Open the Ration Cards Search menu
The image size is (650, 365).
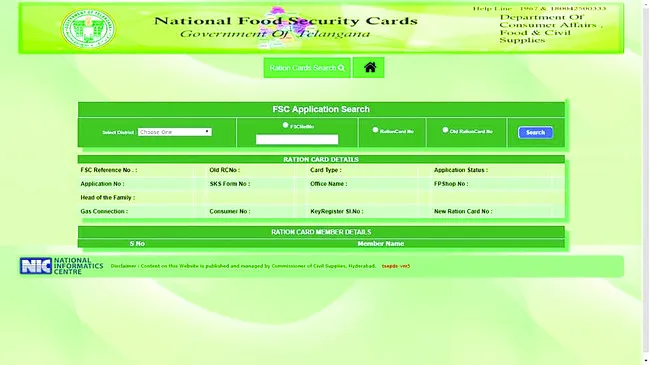pos(307,68)
